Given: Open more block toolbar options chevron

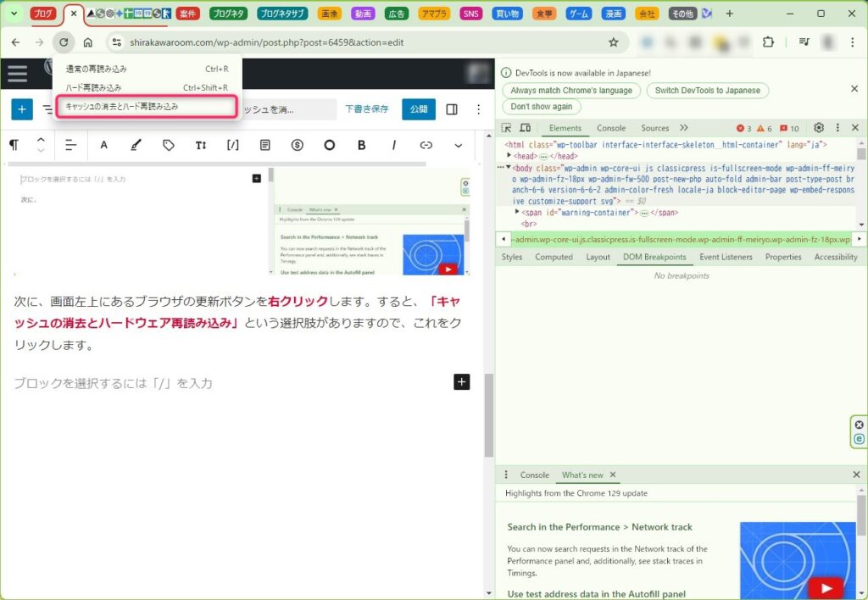Looking at the screenshot, I should (x=459, y=145).
